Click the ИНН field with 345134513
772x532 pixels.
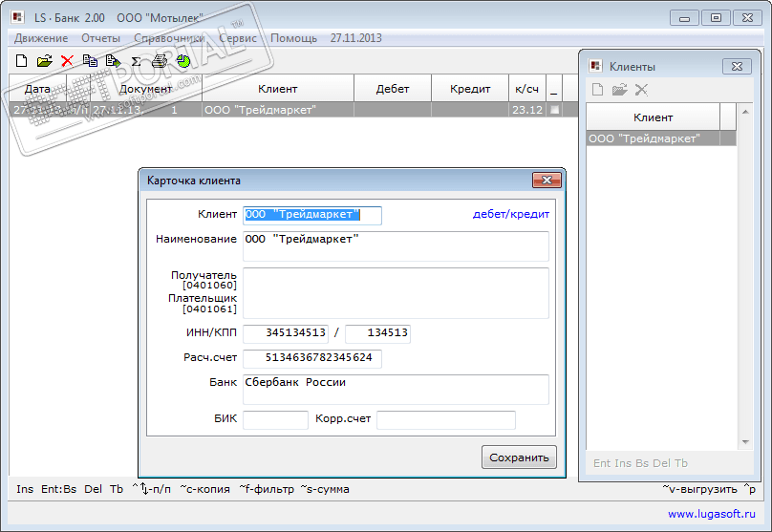[286, 333]
